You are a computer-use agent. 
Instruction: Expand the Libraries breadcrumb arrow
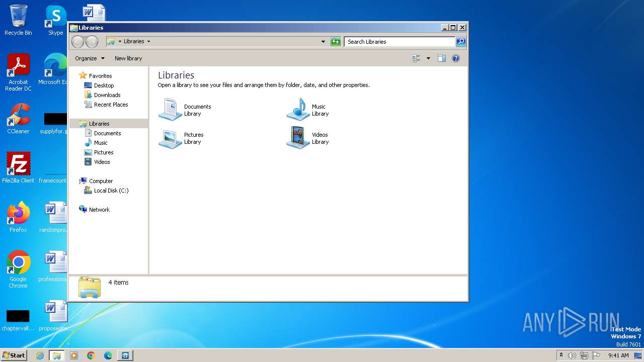tap(148, 42)
